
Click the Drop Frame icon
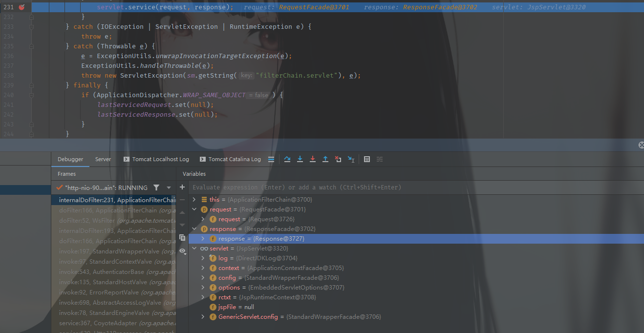click(x=338, y=159)
